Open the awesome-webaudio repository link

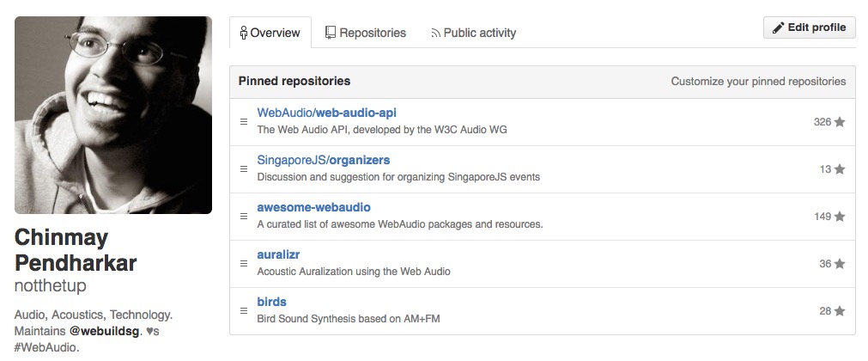pyautogui.click(x=314, y=207)
